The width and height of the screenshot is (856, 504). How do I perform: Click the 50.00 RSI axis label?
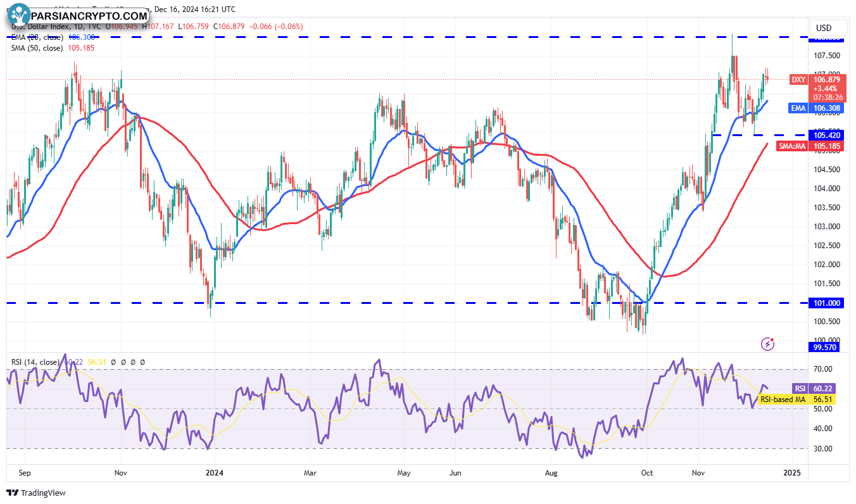tap(822, 409)
